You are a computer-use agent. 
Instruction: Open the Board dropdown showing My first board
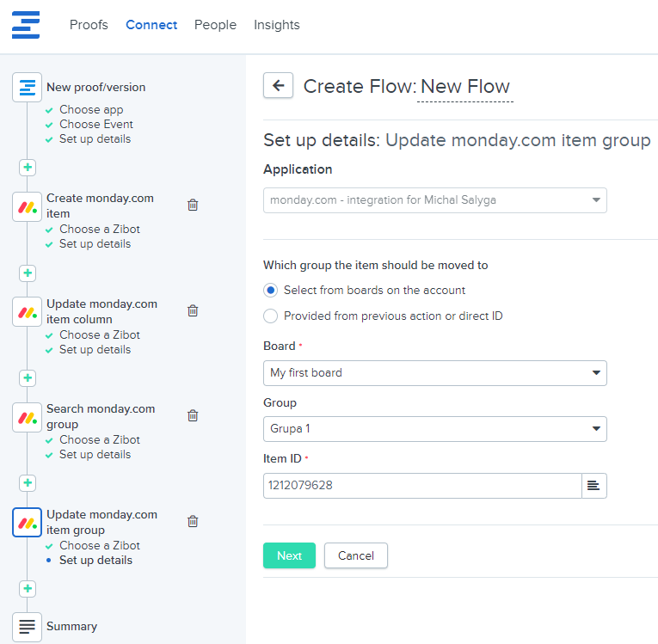(434, 373)
